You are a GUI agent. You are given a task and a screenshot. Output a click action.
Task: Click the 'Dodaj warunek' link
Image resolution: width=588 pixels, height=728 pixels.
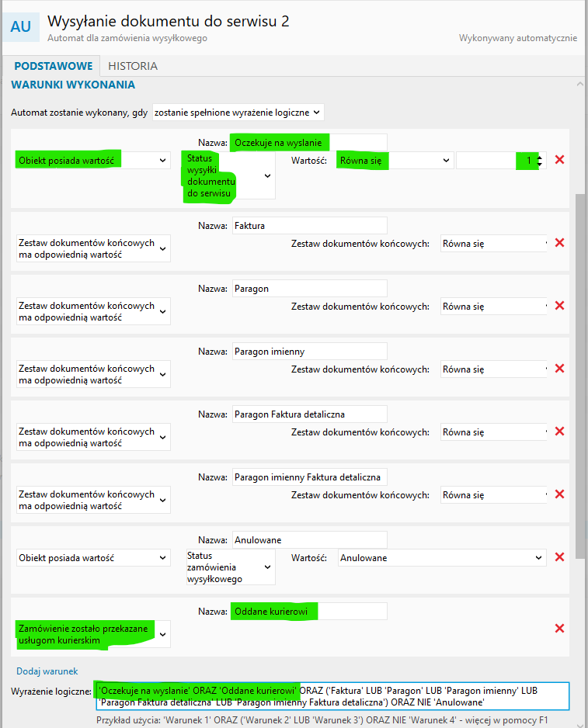47,671
